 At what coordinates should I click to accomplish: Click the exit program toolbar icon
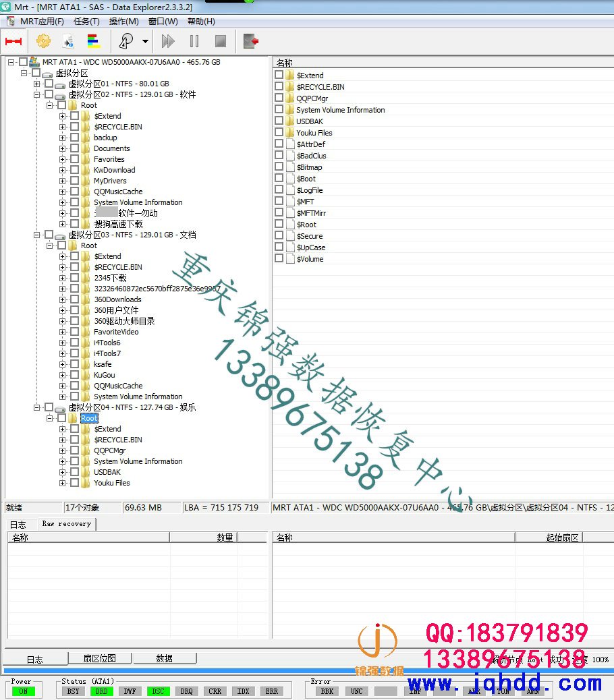251,42
